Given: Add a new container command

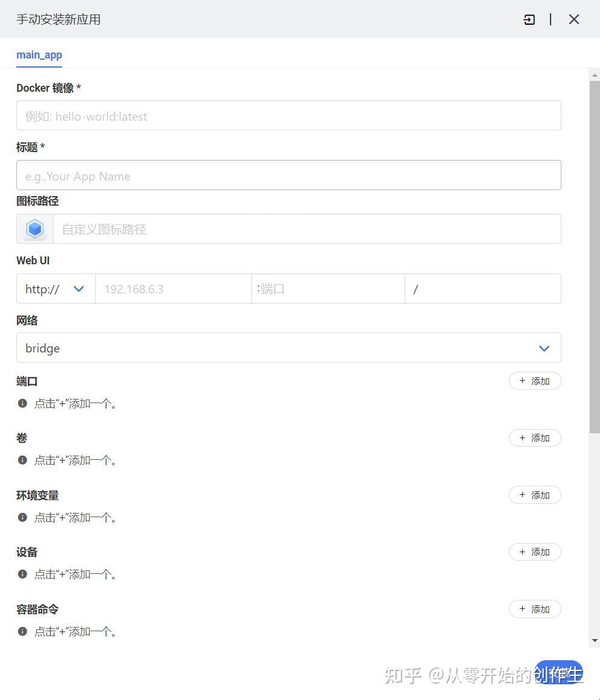Looking at the screenshot, I should tap(535, 609).
